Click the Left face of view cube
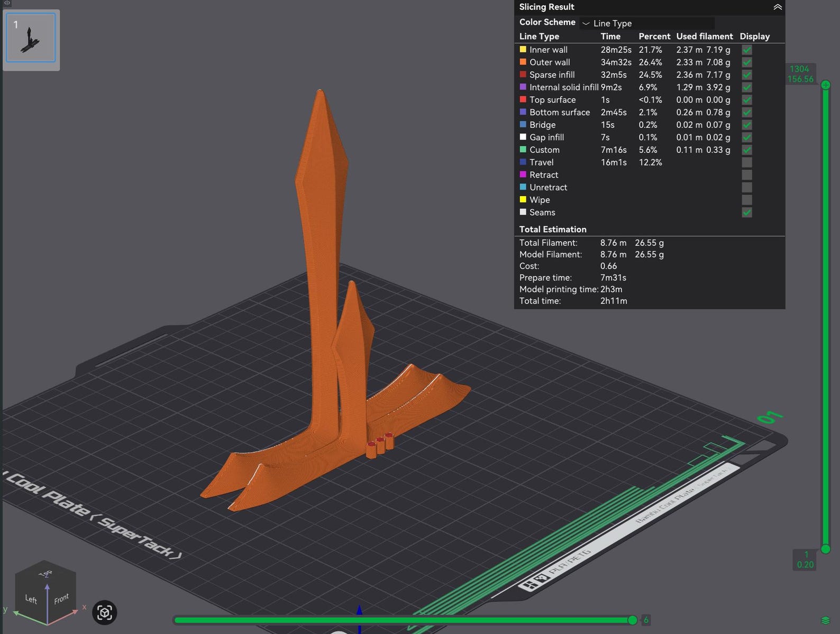The height and width of the screenshot is (634, 840). point(31,599)
